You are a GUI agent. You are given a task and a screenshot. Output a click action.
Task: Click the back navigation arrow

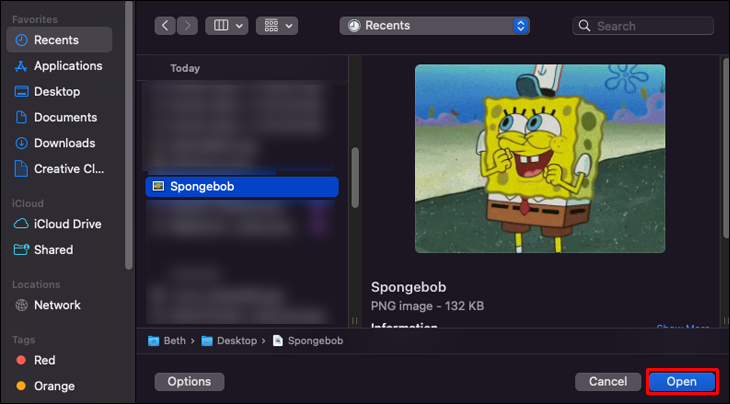point(165,26)
